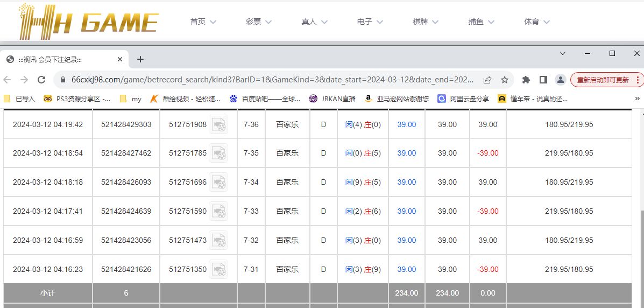Click the video replay icon for round 7-36
Viewport: 644px width, 308px height.
click(x=218, y=124)
